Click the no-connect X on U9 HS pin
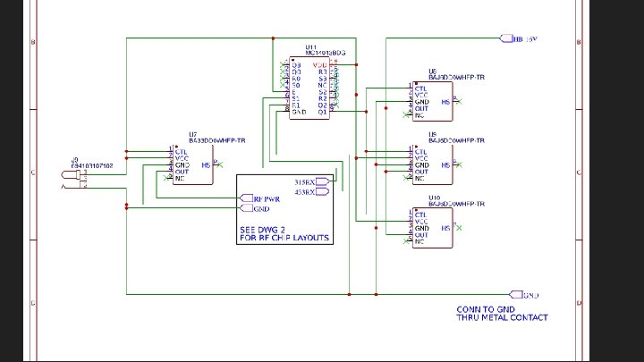This screenshot has width=644, height=362. pyautogui.click(x=459, y=164)
